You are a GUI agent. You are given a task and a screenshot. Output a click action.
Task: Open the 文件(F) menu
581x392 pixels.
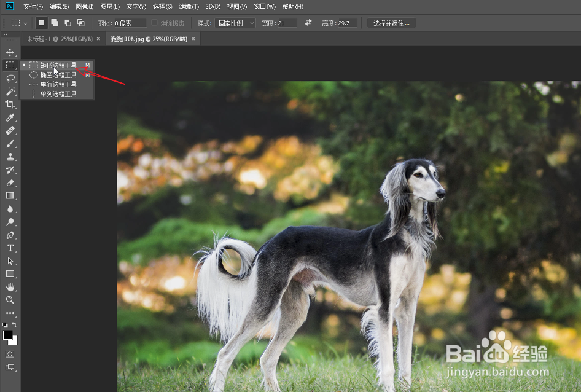click(x=33, y=6)
